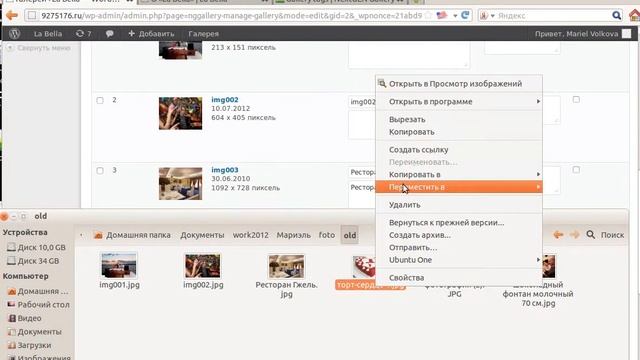Go forward with file manager arrow

click(x=575, y=235)
